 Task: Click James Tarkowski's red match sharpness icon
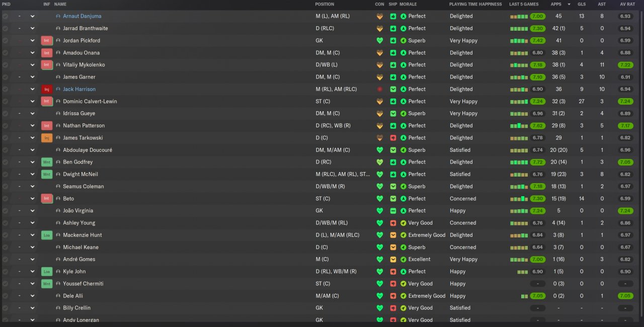[393, 138]
